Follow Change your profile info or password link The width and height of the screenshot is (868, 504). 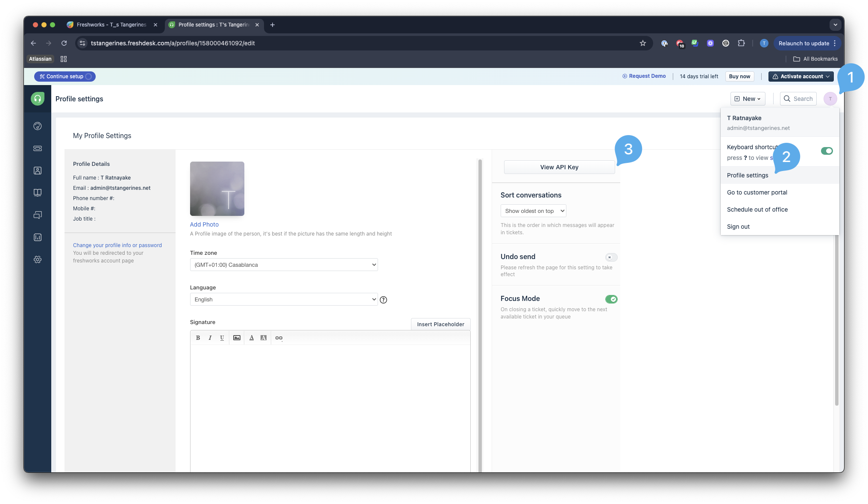[x=117, y=245]
